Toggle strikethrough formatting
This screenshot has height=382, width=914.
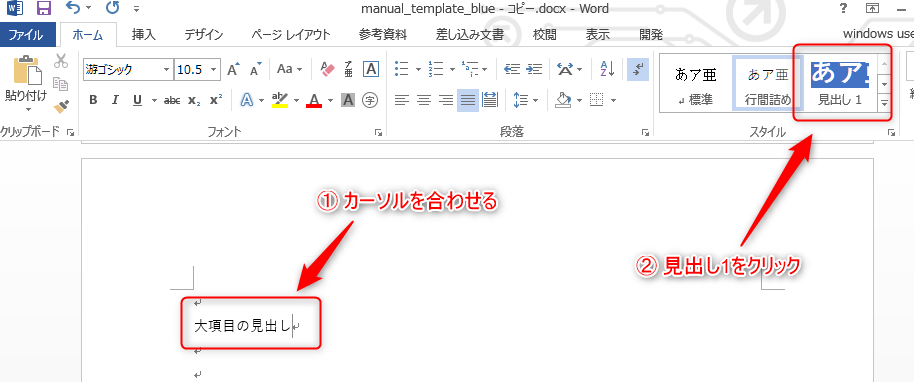coord(172,100)
